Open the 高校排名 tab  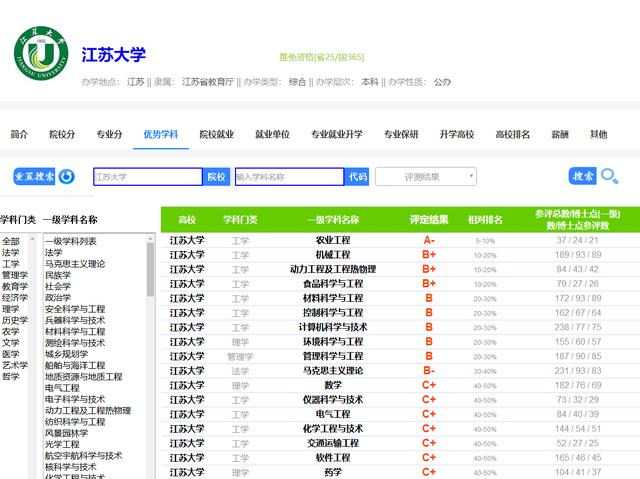pos(513,134)
